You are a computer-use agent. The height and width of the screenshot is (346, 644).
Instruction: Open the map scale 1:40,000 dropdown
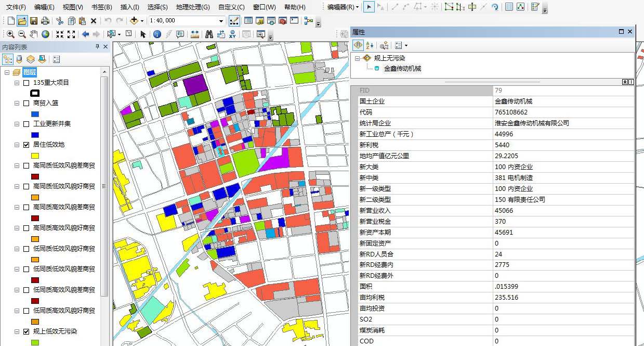pyautogui.click(x=221, y=21)
